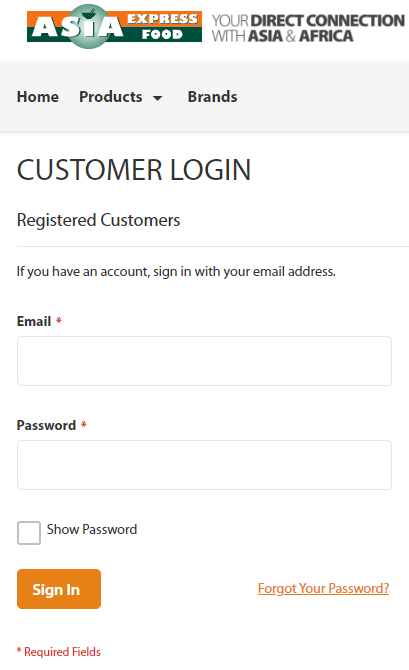
Task: Click the Registered Customers section heading
Action: pyautogui.click(x=98, y=220)
